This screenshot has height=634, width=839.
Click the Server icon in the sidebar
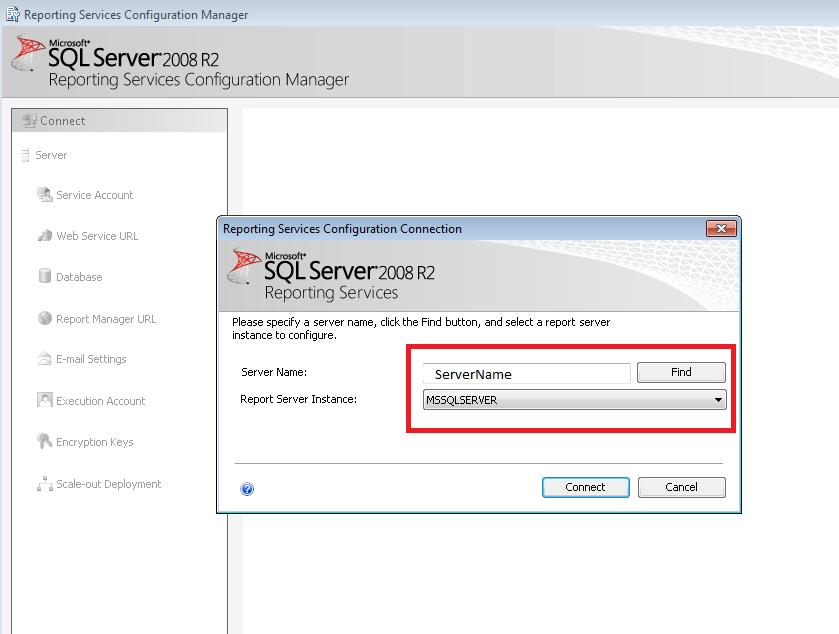click(25, 155)
